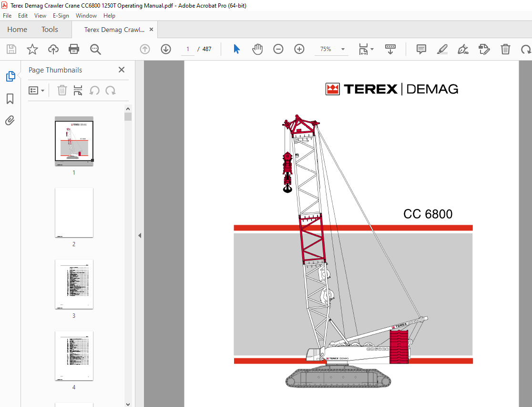Delete pages in thumbnails panel
The width and height of the screenshot is (532, 407).
point(62,90)
